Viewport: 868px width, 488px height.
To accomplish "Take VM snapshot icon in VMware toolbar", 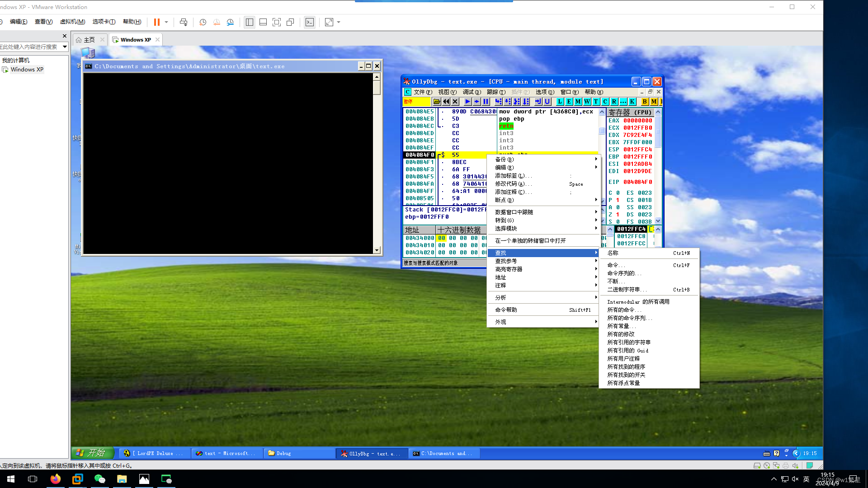I will coord(203,22).
